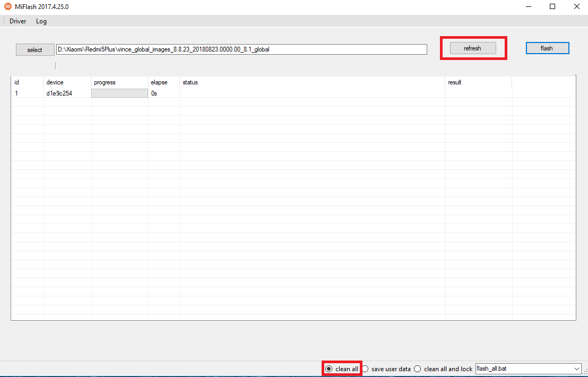Open the Driver menu

pos(18,21)
